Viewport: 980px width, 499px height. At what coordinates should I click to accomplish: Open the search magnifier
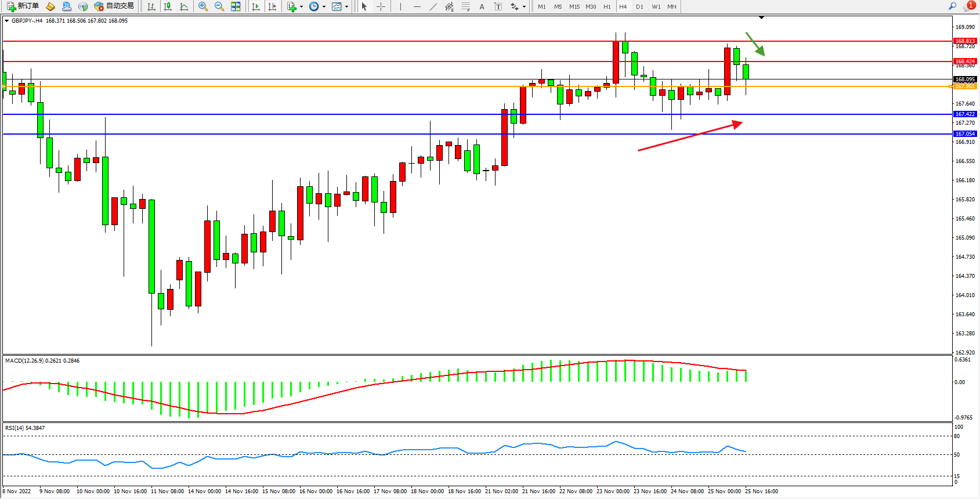[x=952, y=6]
